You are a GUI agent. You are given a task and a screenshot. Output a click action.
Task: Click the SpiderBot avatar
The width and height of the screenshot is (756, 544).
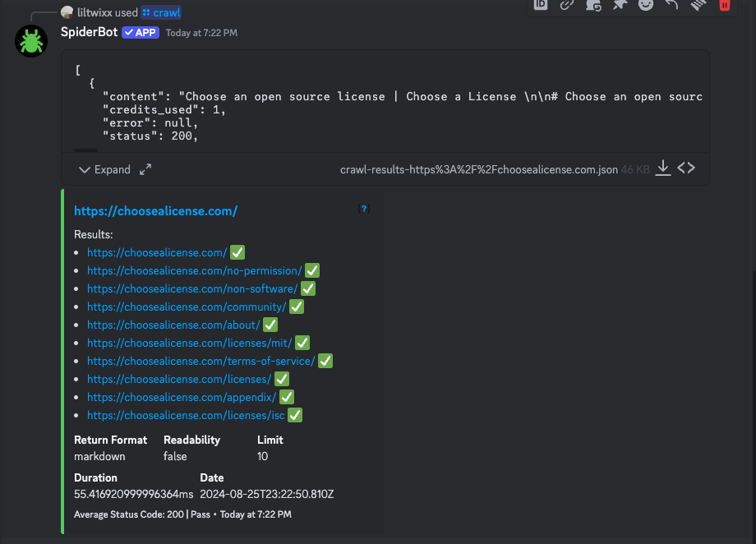point(31,39)
